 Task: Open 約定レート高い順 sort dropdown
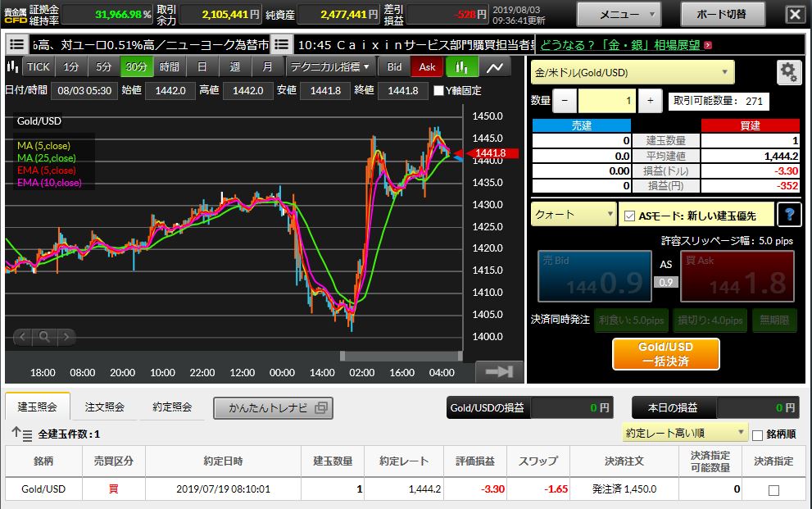pyautogui.click(x=685, y=433)
